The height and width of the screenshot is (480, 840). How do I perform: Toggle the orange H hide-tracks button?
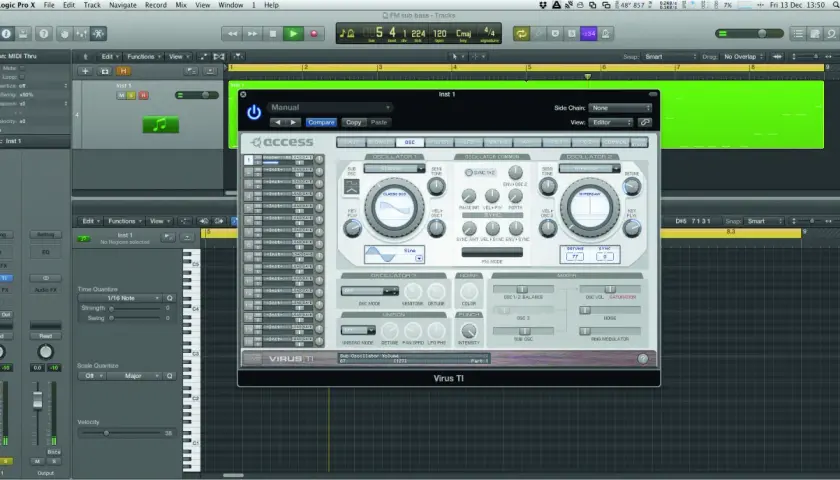123,71
